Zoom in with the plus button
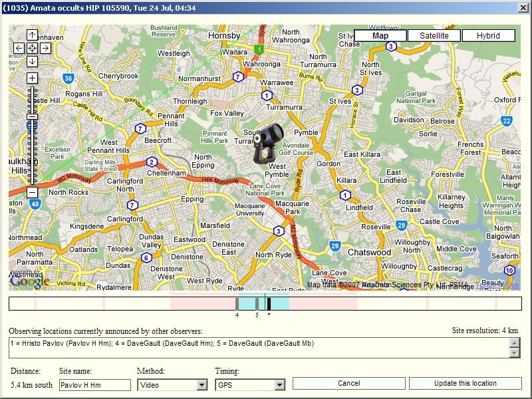 (32, 78)
